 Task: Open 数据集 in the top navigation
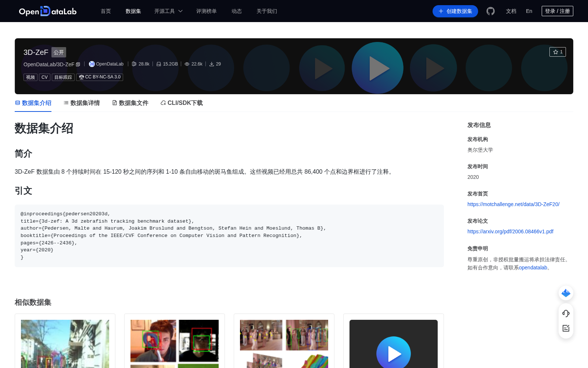point(133,11)
